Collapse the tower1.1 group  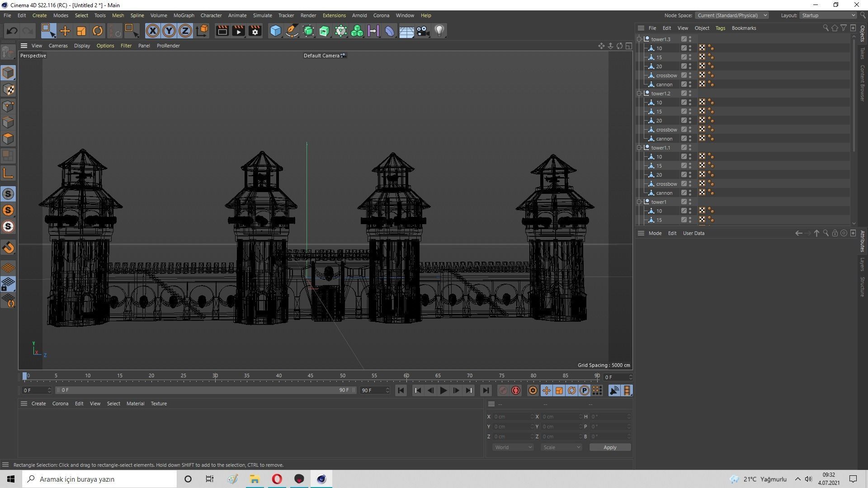point(639,148)
